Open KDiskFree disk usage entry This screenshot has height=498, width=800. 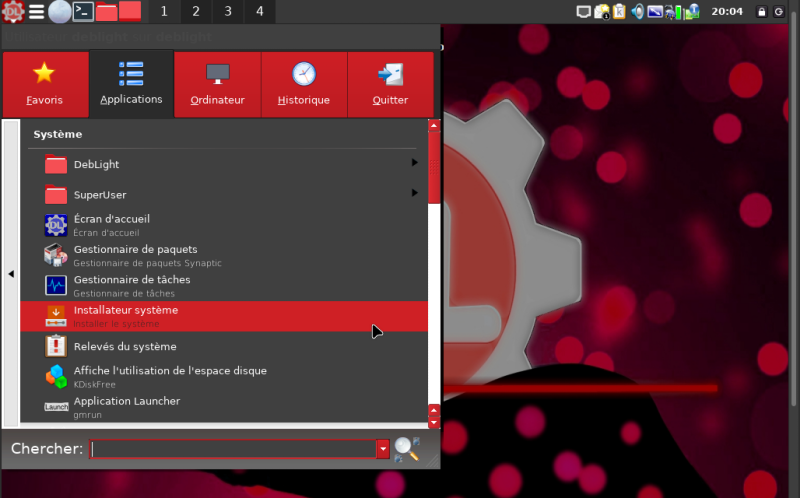[170, 376]
